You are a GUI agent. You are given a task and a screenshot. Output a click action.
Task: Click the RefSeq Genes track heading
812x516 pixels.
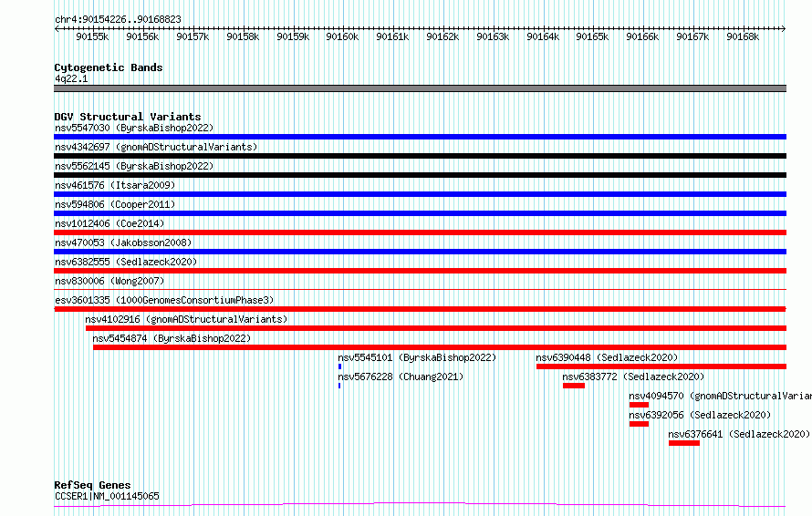coord(92,486)
